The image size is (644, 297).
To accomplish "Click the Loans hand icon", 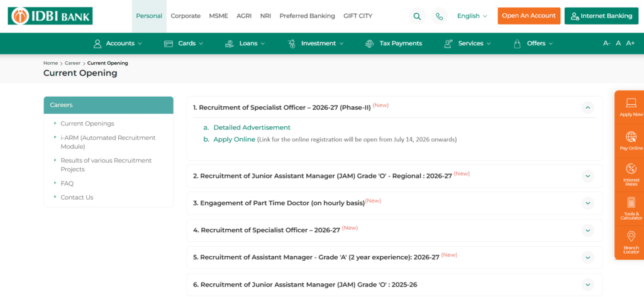I will (x=229, y=43).
